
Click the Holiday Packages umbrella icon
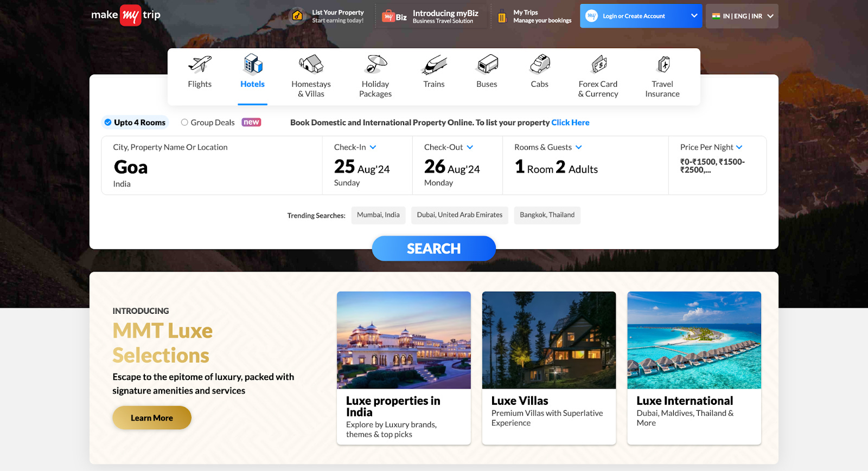click(x=375, y=64)
